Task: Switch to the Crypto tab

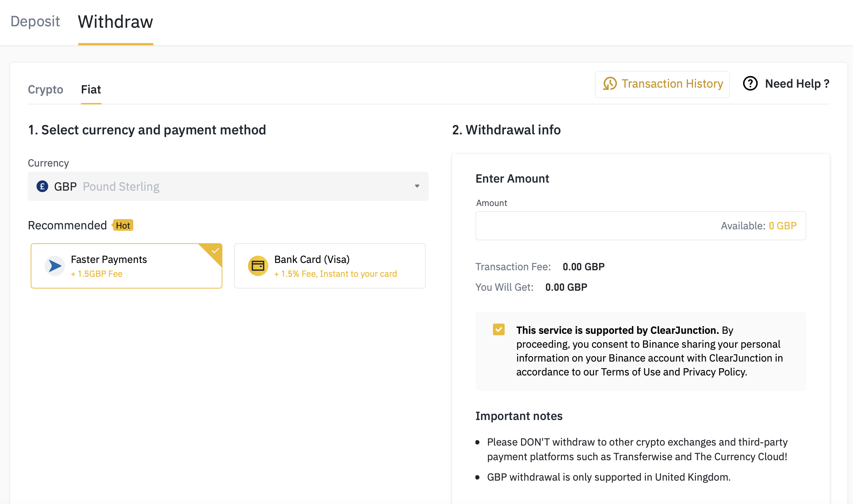Action: click(45, 89)
